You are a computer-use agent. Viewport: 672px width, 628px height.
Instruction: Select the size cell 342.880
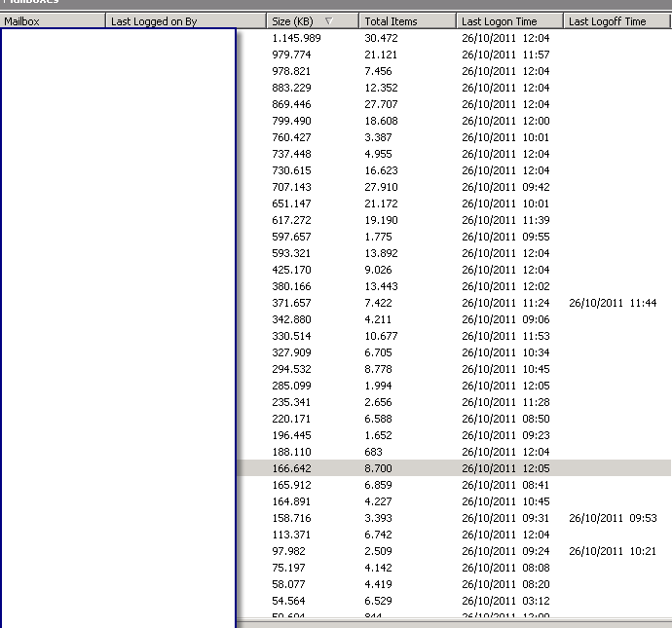[x=291, y=319]
